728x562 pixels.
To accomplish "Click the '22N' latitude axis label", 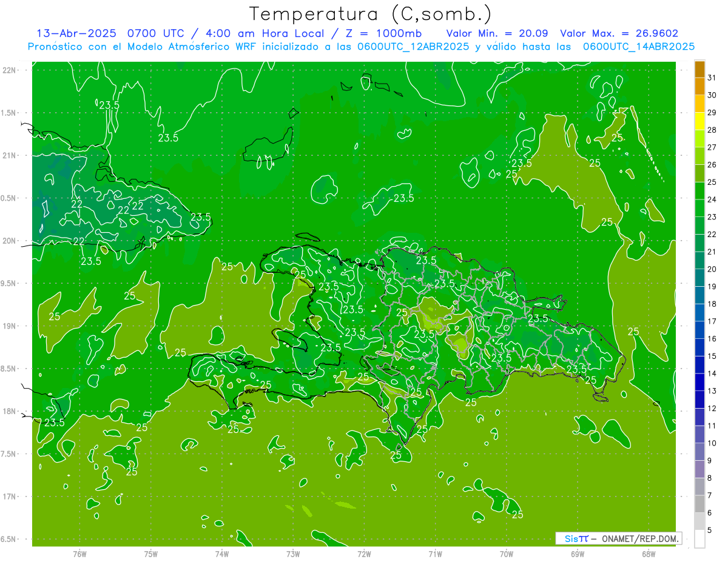I will pyautogui.click(x=10, y=70).
